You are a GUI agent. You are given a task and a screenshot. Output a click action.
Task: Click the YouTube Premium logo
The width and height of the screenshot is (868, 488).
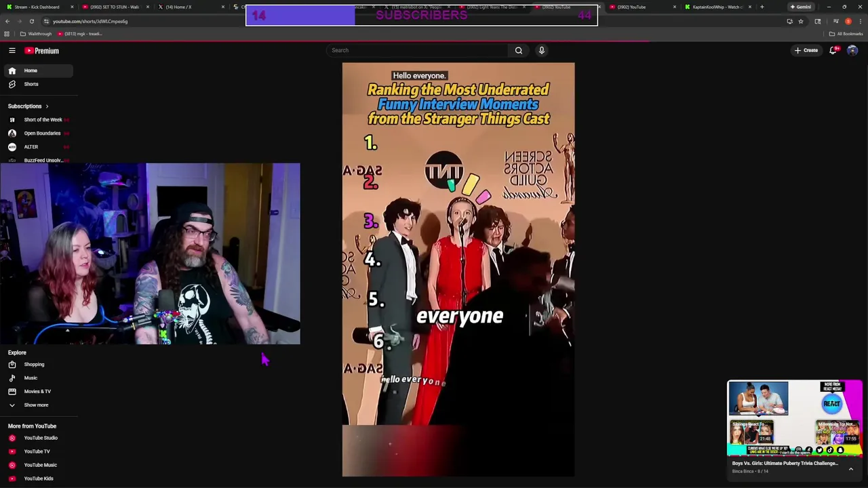42,51
